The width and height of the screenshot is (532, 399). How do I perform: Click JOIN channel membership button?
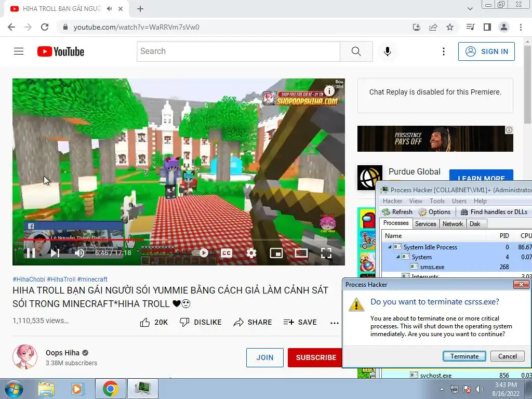pos(264,357)
